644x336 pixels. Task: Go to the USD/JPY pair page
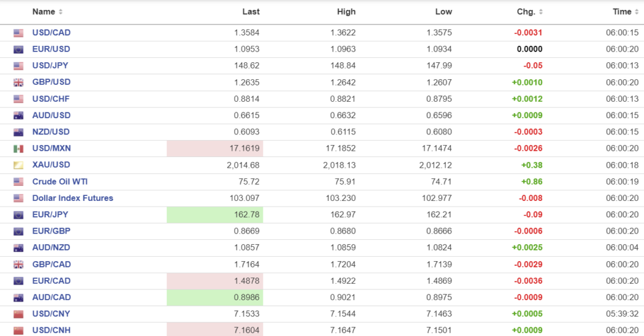pyautogui.click(x=50, y=65)
